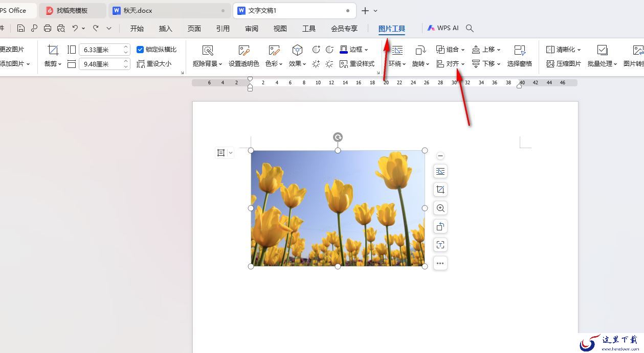Image resolution: width=644 pixels, height=353 pixels.
Task: Click the reset style button
Action: (x=357, y=64)
